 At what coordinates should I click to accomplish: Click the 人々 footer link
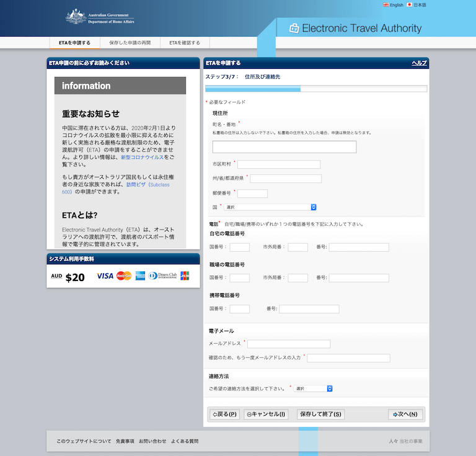(x=393, y=441)
